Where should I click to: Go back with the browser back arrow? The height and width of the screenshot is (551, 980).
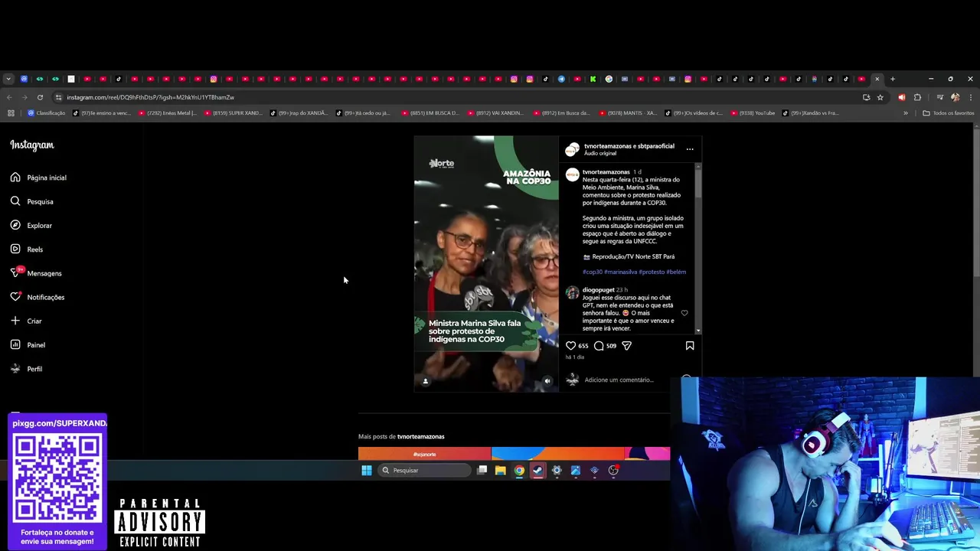[9, 97]
